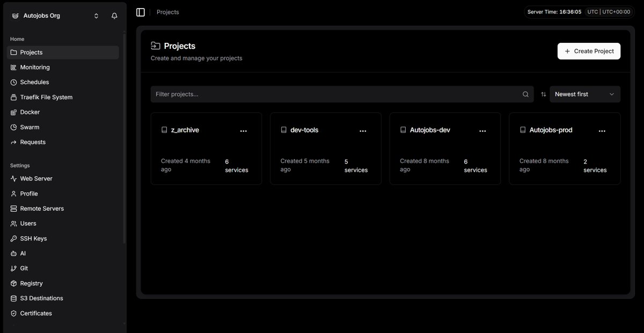Viewport: 644px width, 333px height.
Task: Click 'Created 5 months ago' text
Action: pos(305,165)
